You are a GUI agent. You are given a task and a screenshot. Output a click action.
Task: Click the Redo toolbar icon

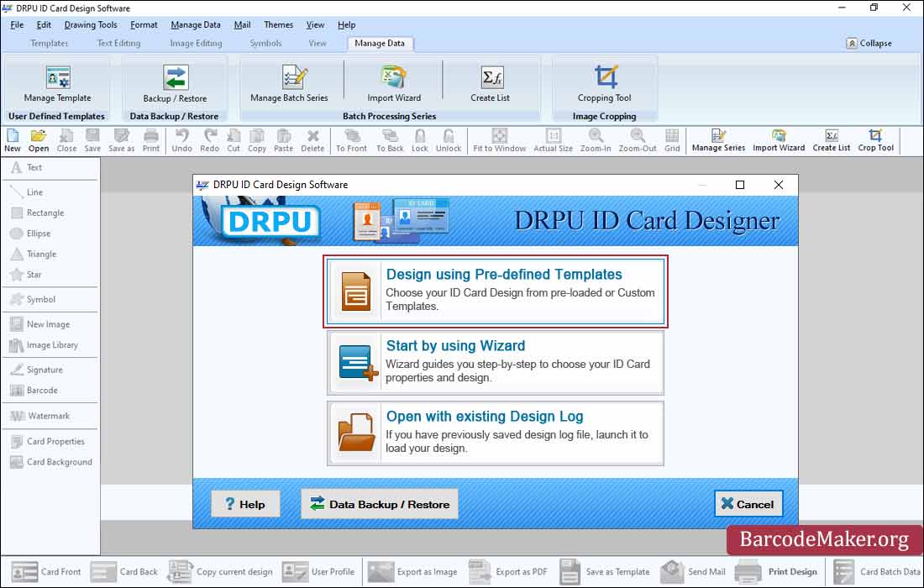(209, 141)
